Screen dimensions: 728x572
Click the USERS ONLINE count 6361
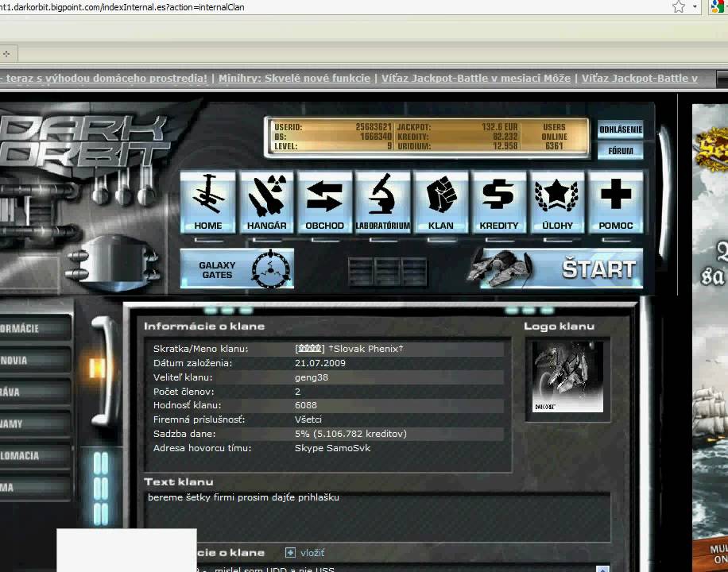pos(555,146)
